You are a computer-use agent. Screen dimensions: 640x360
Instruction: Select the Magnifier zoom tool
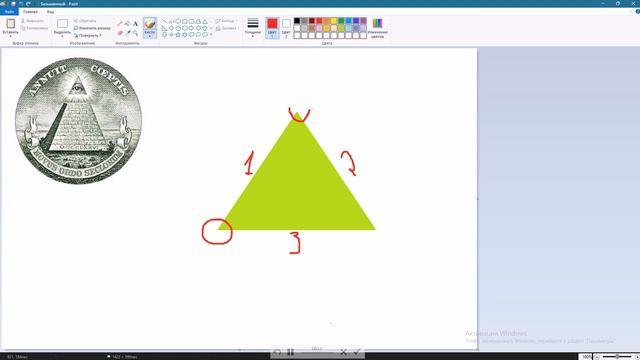(x=136, y=33)
